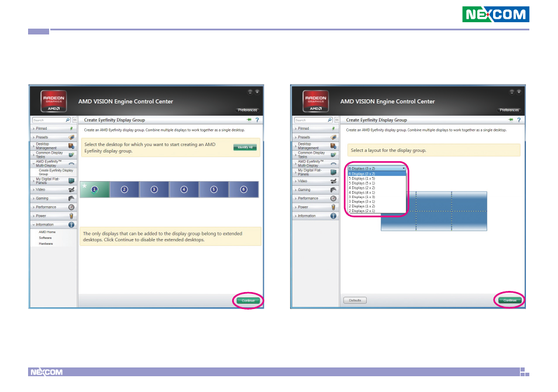Open Hardware under Information

pos(46,244)
